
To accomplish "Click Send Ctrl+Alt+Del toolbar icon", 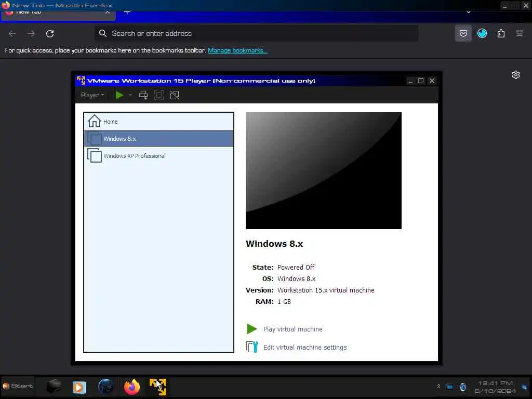I will coord(143,96).
